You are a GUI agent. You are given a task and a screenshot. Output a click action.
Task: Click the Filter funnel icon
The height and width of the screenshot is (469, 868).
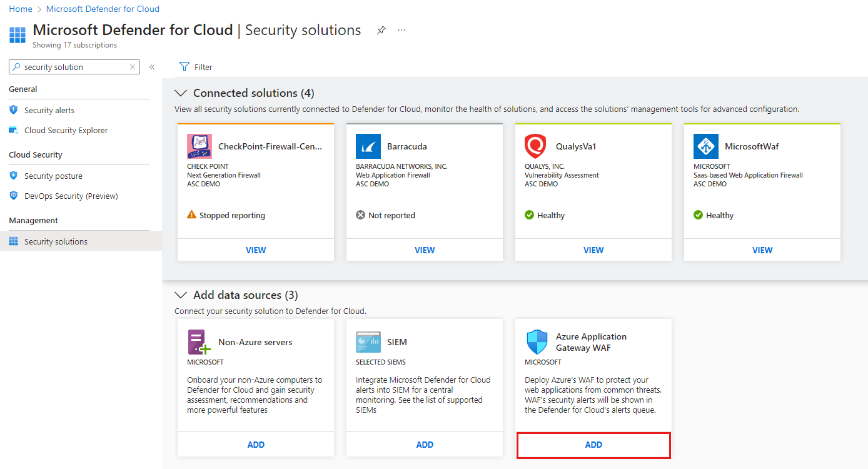tap(184, 66)
